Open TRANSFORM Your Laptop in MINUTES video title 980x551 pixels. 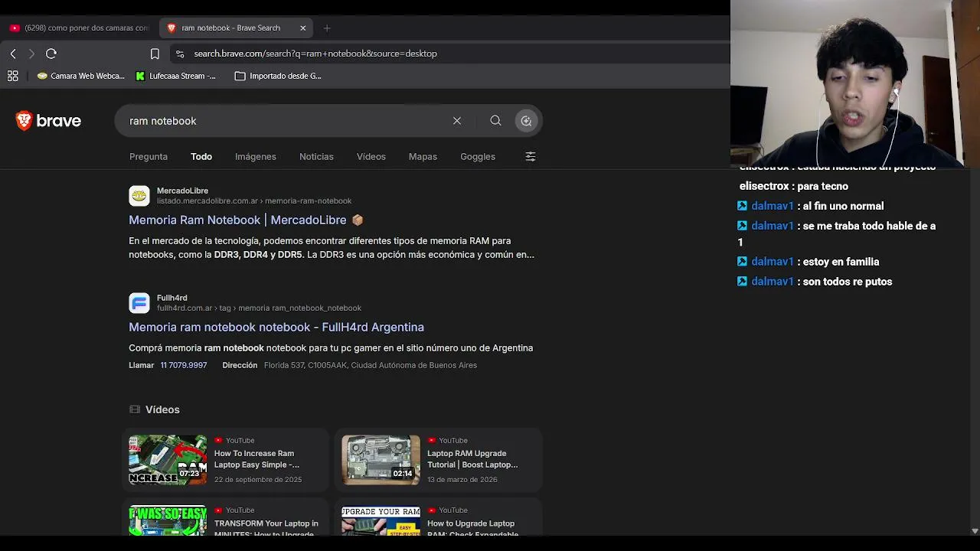tap(266, 528)
